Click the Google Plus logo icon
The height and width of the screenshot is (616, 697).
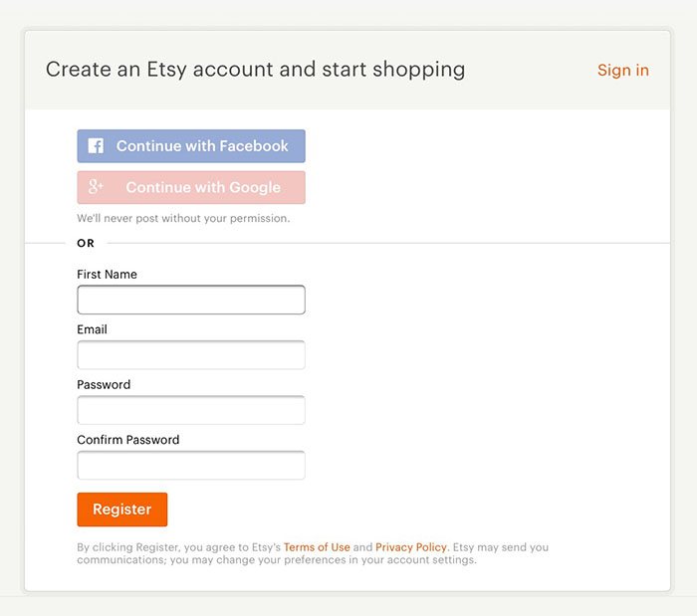tap(96, 187)
